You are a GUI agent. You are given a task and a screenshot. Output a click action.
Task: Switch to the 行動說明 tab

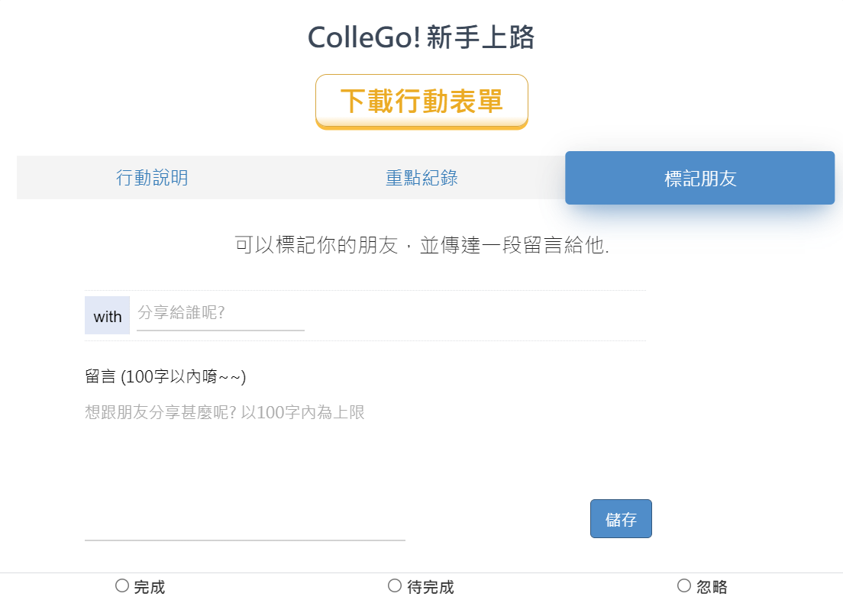(x=152, y=178)
